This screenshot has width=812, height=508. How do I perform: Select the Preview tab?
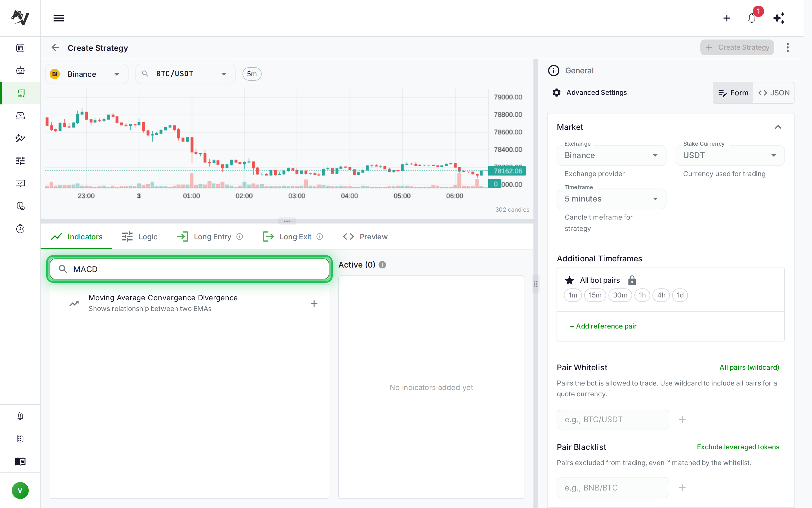point(365,237)
